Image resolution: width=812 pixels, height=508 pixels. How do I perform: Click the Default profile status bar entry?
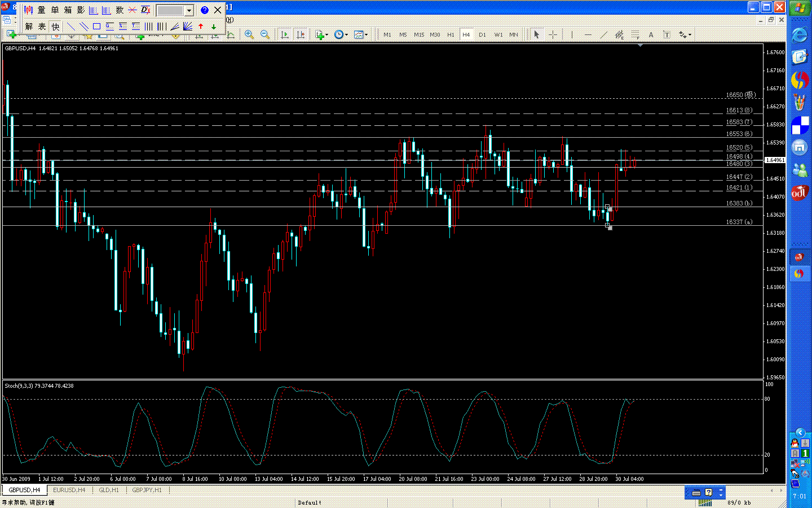click(310, 502)
